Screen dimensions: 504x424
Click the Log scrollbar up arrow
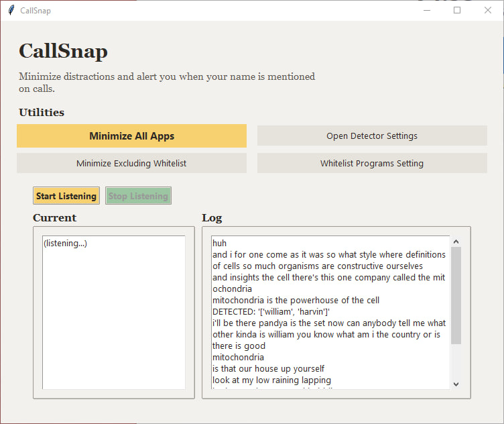click(x=456, y=242)
